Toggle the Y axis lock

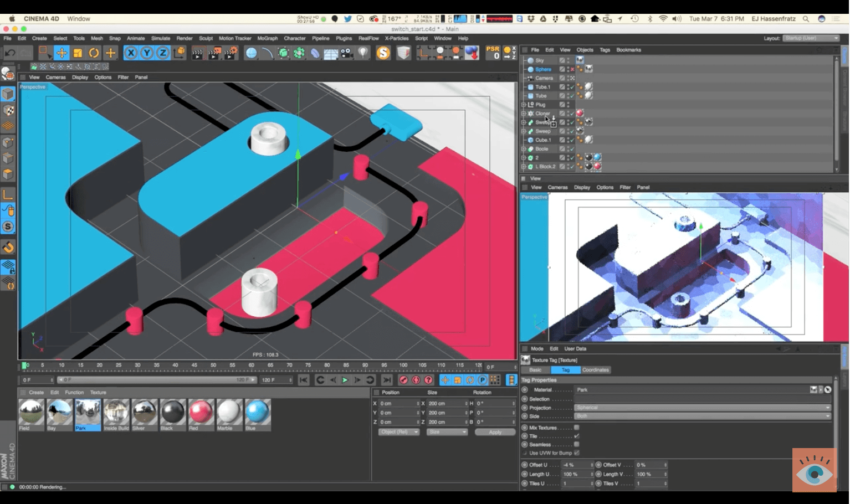(x=147, y=53)
